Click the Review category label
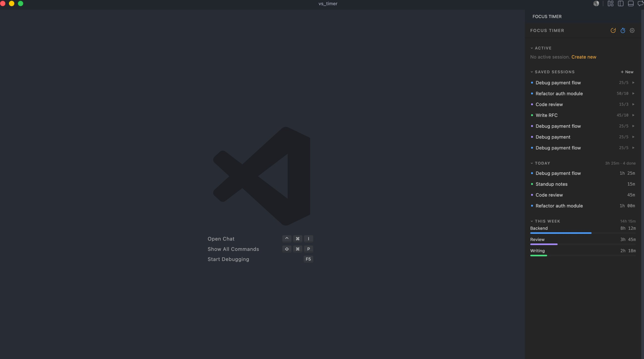Screen dimensions: 644x359 click(x=537, y=239)
